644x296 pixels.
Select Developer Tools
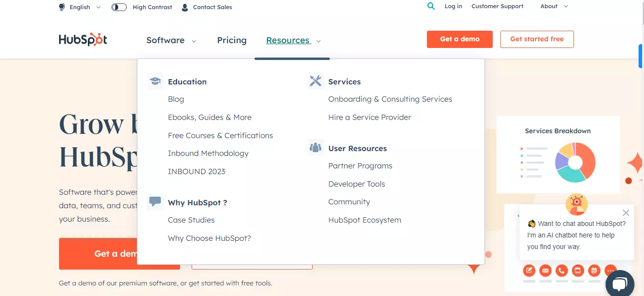357,184
